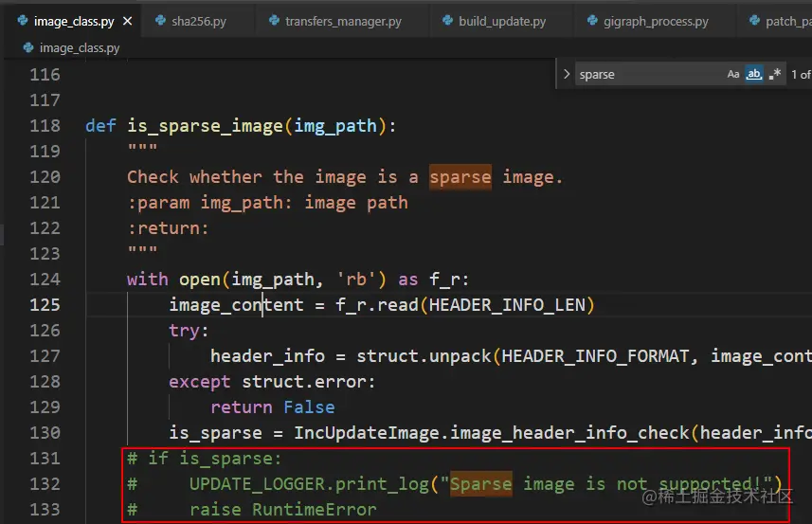The height and width of the screenshot is (524, 812).
Task: Close the image_class.py tab
Action: [127, 21]
